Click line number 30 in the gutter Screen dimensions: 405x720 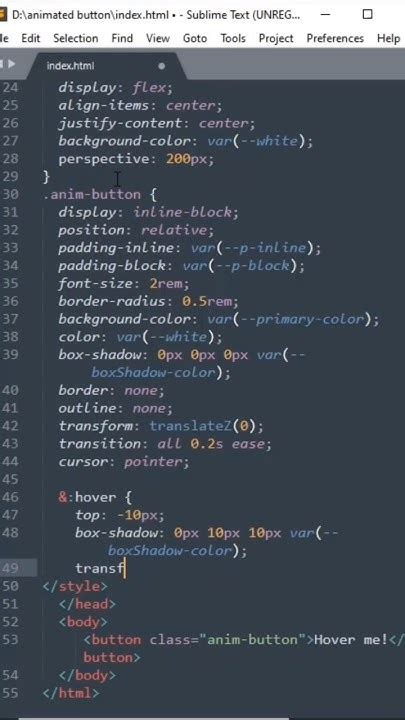click(x=10, y=194)
